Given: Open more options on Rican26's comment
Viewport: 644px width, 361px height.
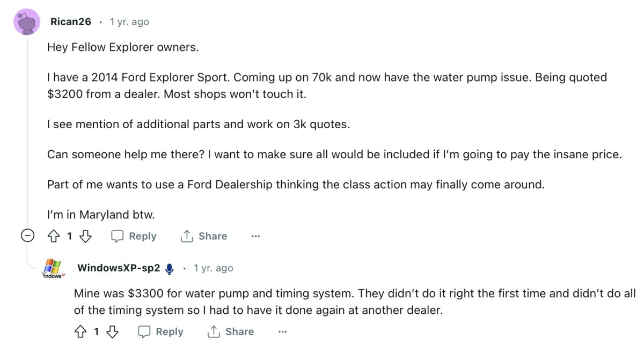Looking at the screenshot, I should click(x=255, y=236).
